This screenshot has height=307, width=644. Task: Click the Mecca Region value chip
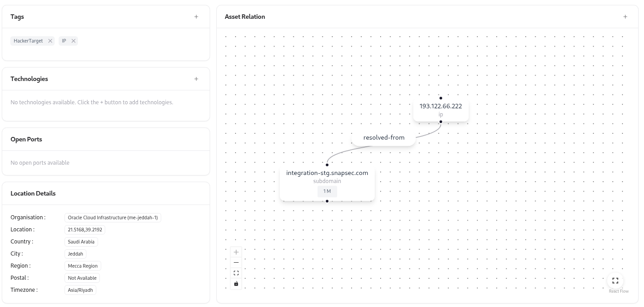click(83, 265)
